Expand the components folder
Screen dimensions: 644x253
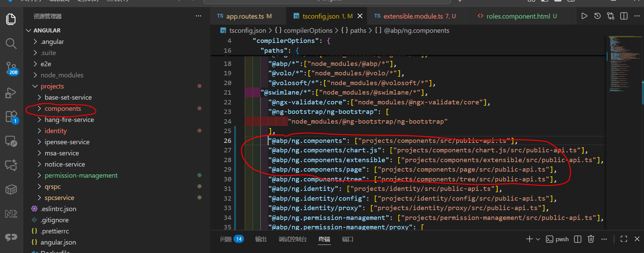[x=63, y=109]
